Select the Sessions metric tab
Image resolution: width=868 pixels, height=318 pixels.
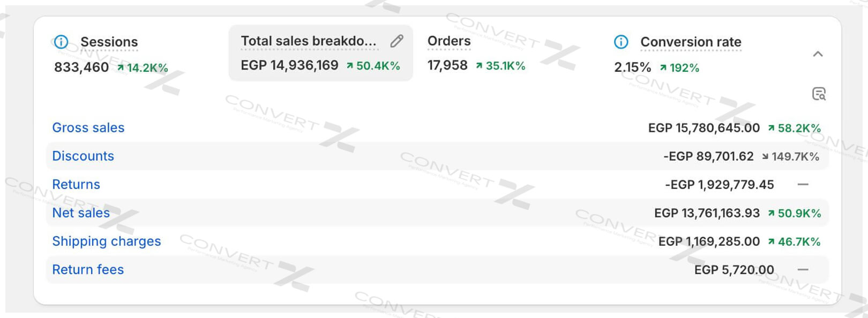click(x=109, y=42)
